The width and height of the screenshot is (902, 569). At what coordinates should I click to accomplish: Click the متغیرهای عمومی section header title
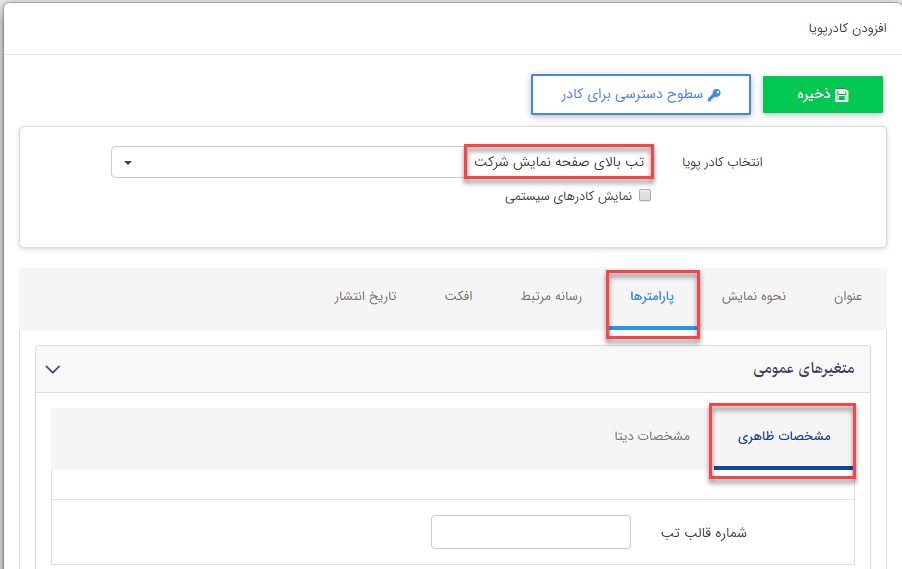coord(802,369)
